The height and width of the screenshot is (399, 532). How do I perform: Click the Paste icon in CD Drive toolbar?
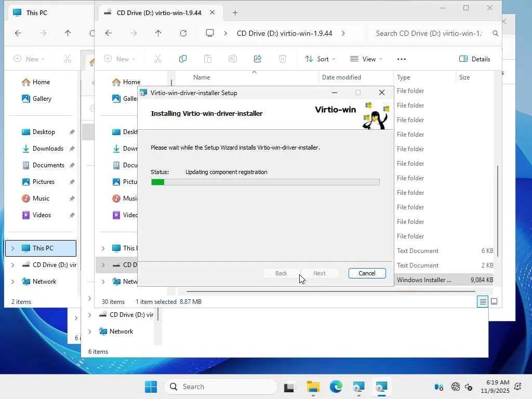pos(208,59)
